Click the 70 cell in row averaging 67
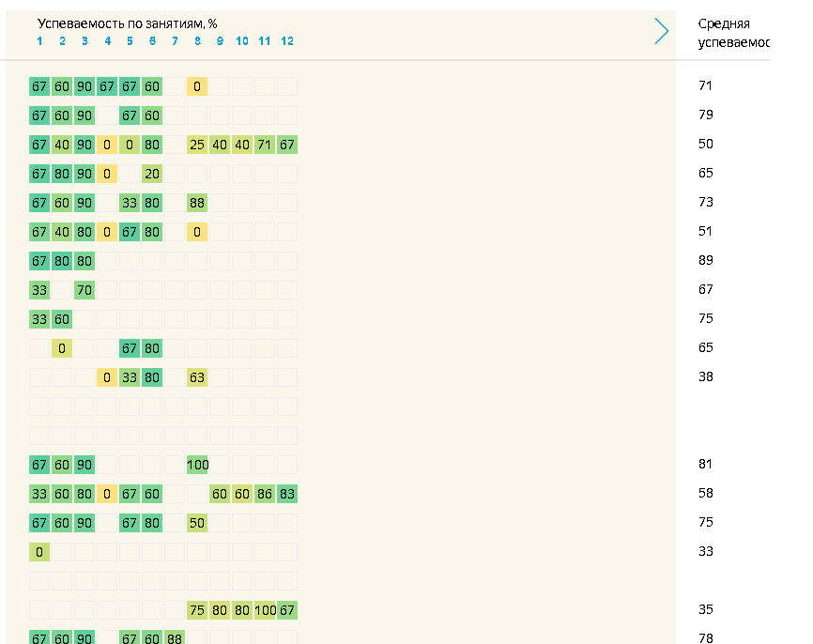 pyautogui.click(x=84, y=290)
